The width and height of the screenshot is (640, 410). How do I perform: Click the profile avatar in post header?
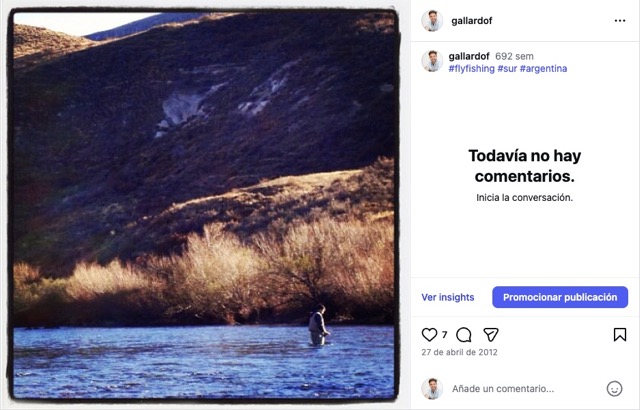click(432, 21)
